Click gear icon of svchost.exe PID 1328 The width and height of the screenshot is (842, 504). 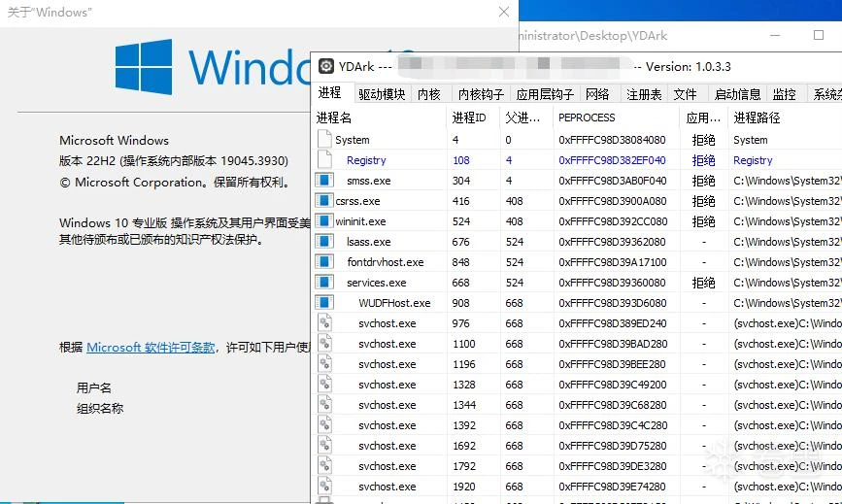[x=324, y=385]
